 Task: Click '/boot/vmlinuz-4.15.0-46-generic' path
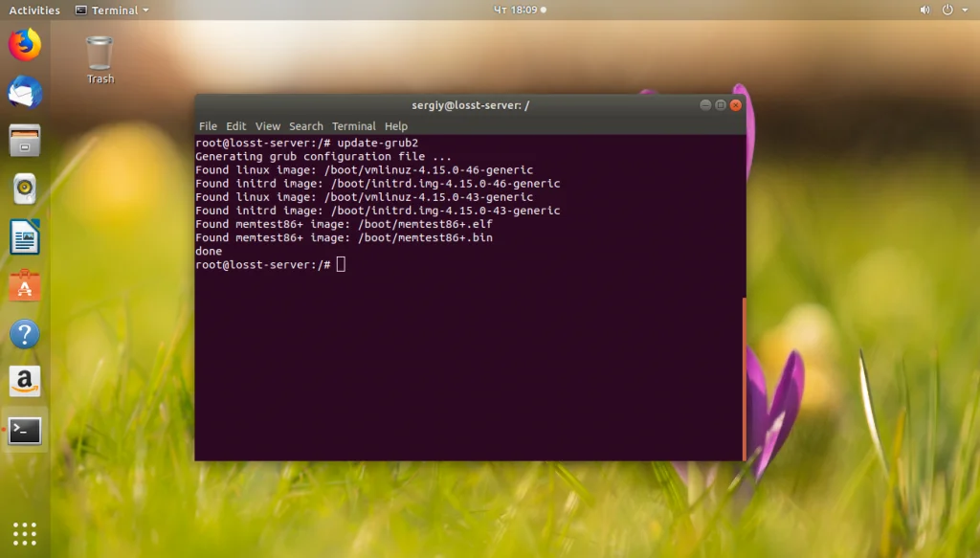coord(428,170)
